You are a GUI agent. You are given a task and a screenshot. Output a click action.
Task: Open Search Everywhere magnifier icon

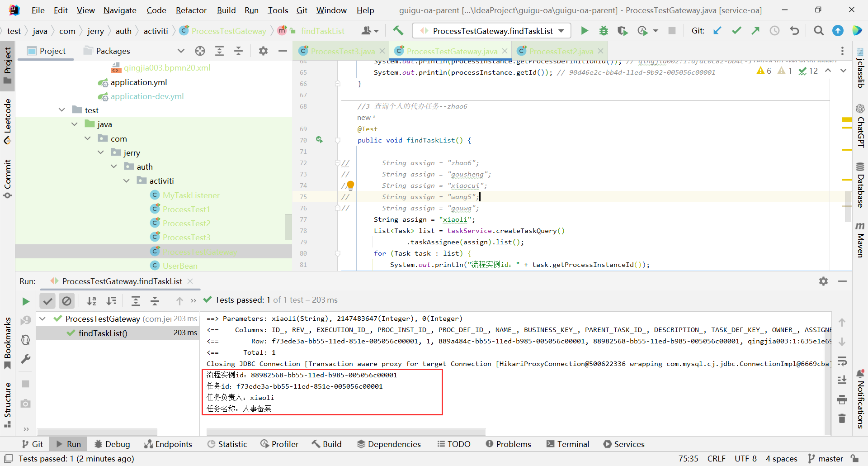818,31
